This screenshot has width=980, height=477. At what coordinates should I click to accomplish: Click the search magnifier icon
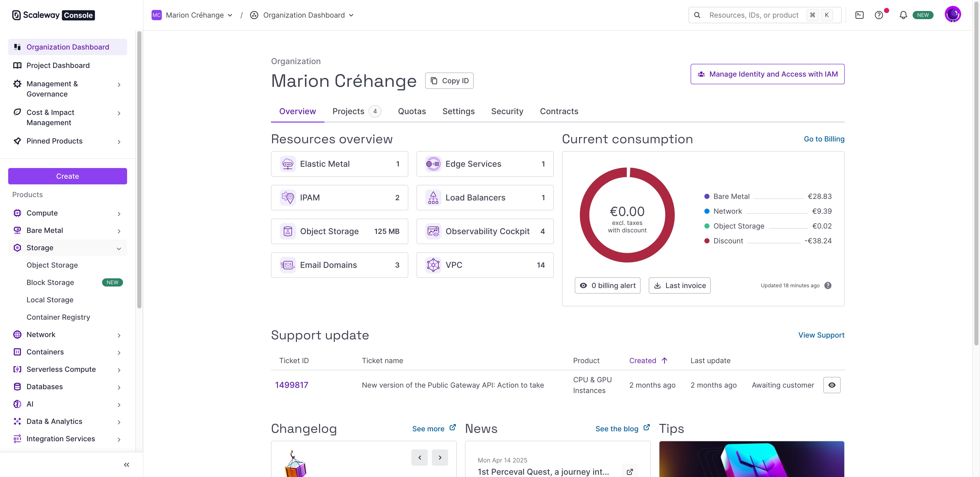[x=697, y=15]
